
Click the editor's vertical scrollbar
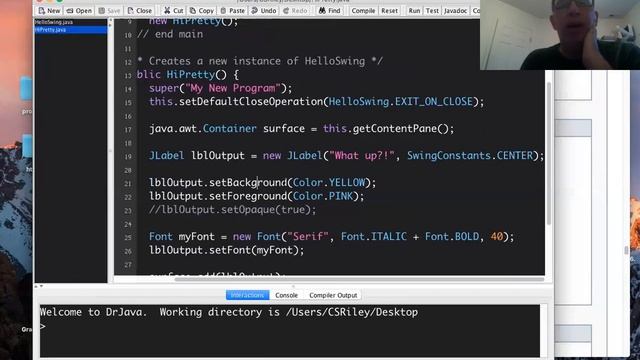[549, 154]
